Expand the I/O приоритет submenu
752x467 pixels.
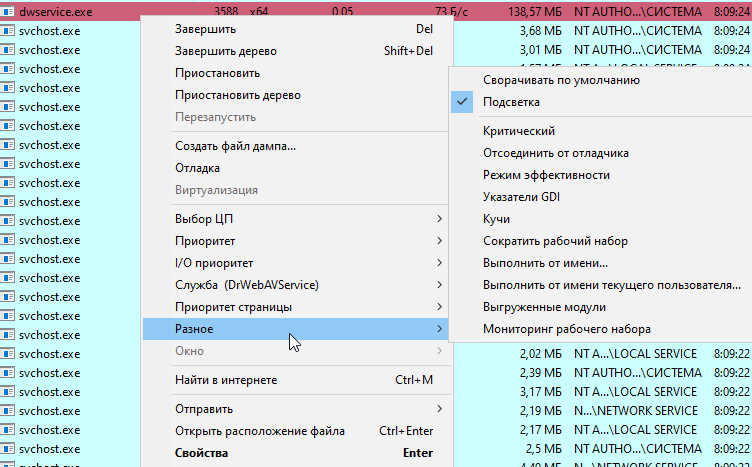click(213, 262)
